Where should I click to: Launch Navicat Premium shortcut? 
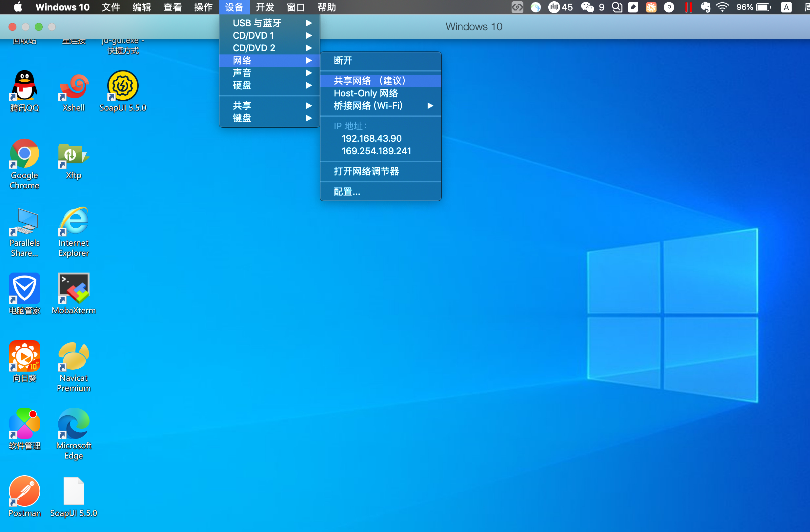click(x=73, y=367)
